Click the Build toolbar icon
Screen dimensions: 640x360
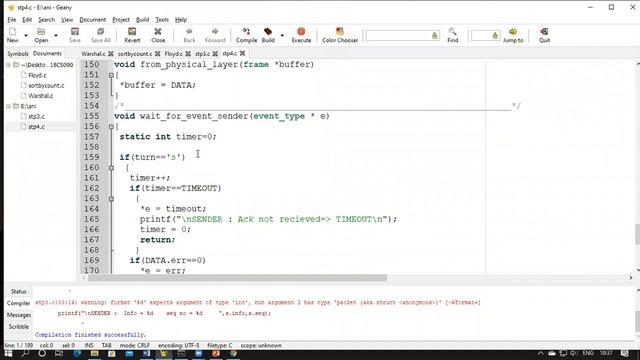(268, 35)
